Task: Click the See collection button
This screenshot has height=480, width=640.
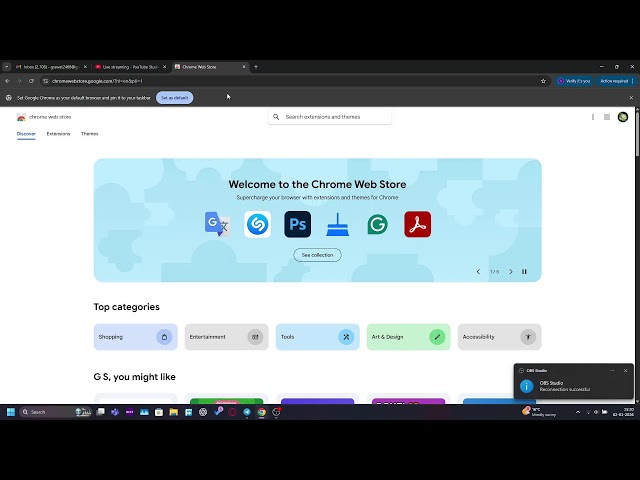Action: [x=318, y=255]
